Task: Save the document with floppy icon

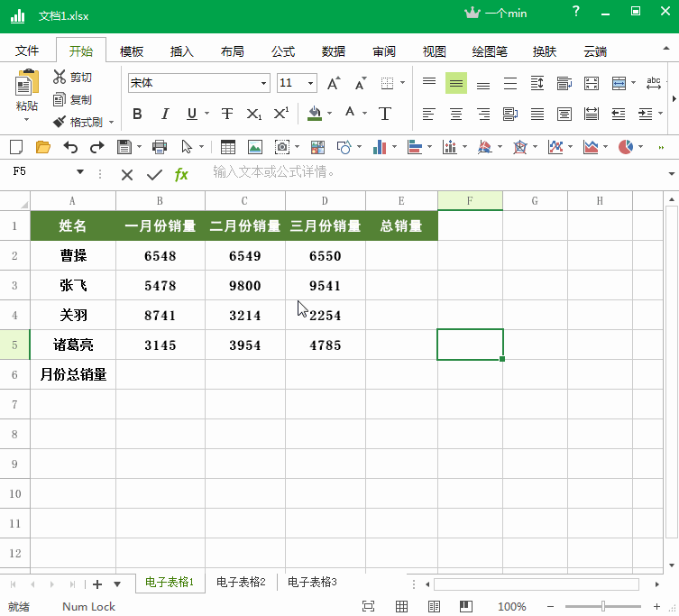Action: coord(124,147)
